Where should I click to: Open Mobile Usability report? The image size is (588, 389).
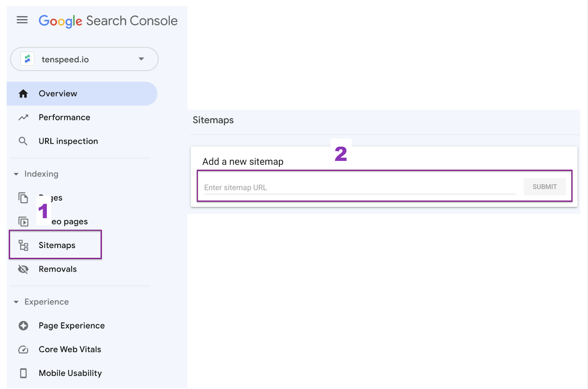pos(70,373)
